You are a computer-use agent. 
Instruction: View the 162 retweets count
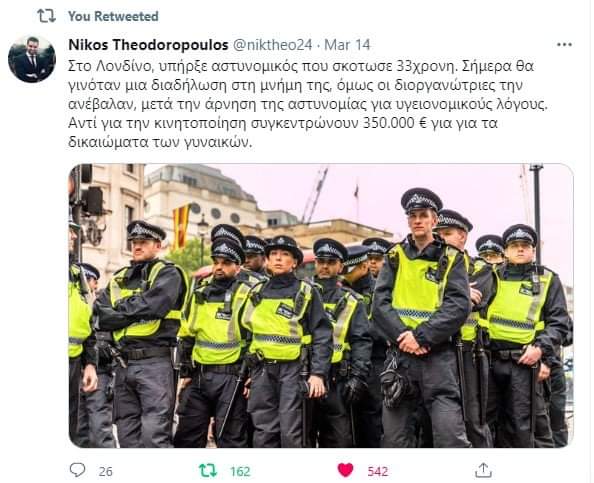tap(240, 471)
